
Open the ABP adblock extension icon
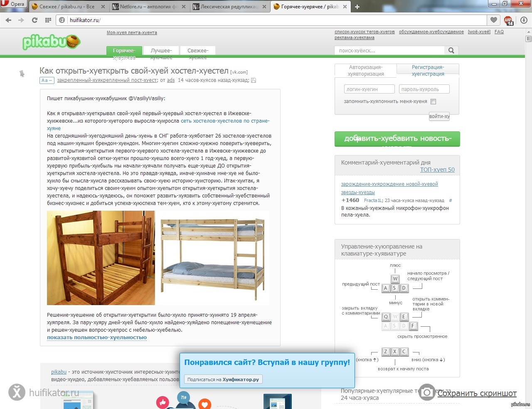508,20
